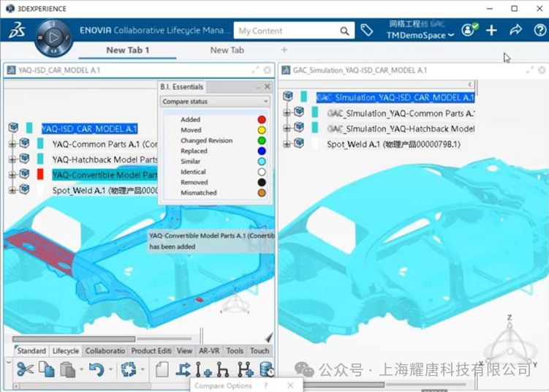The width and height of the screenshot is (549, 392).
Task: Select YAQ-ISD_CAR_MODEL A.1 root tree node
Action: point(90,129)
